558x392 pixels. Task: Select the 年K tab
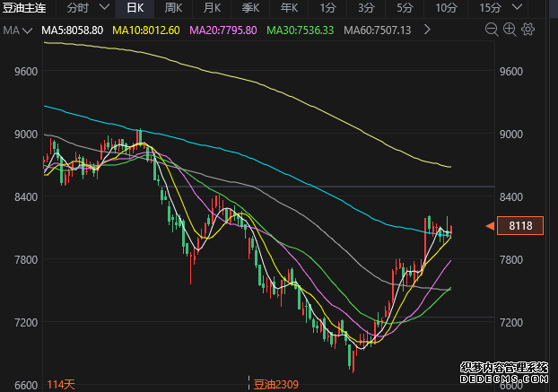tap(289, 7)
